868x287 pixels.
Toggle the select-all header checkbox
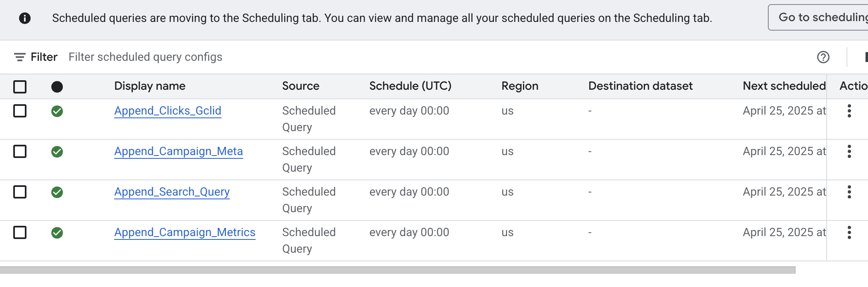pos(20,86)
